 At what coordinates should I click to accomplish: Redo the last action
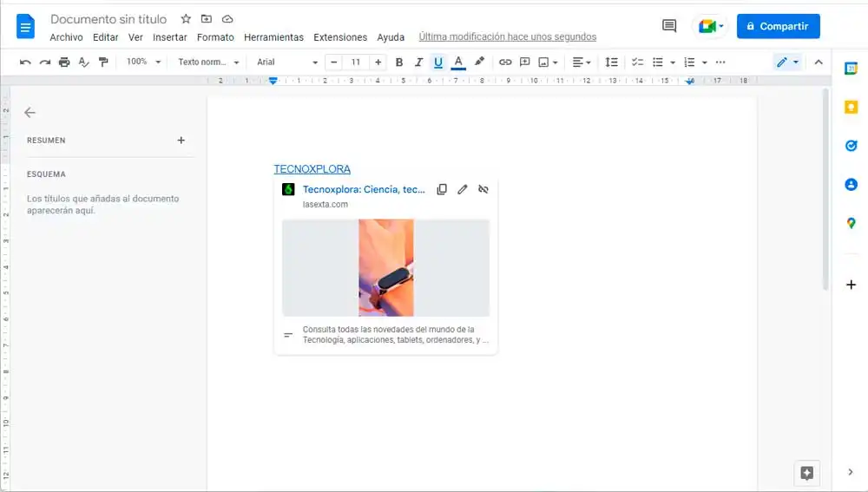pos(45,62)
